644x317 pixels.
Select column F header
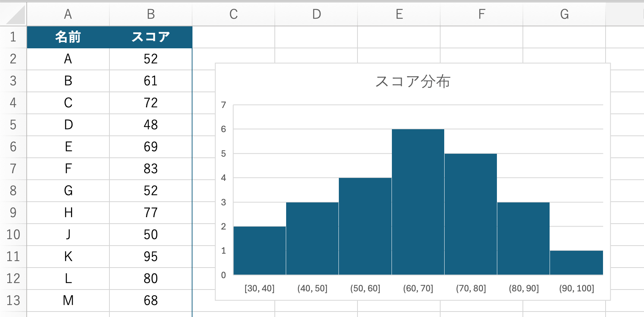482,14
